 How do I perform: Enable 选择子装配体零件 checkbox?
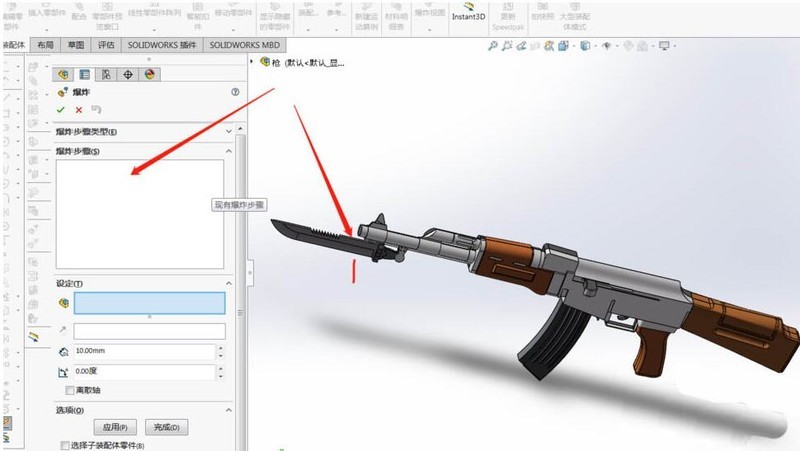click(65, 445)
